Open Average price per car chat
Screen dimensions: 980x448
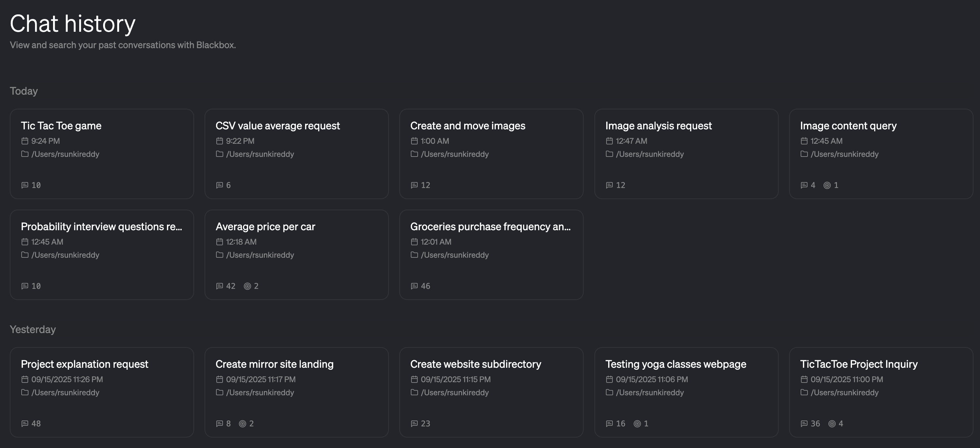pyautogui.click(x=296, y=255)
